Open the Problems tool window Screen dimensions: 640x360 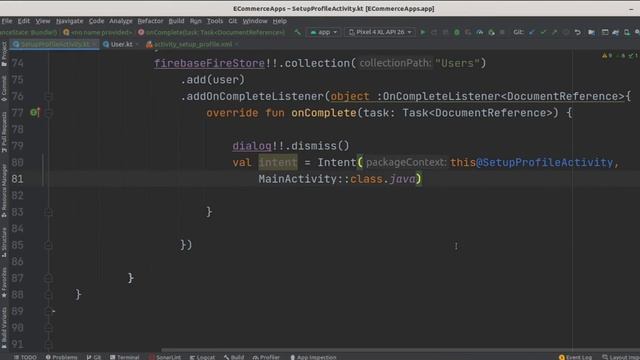[61, 357]
